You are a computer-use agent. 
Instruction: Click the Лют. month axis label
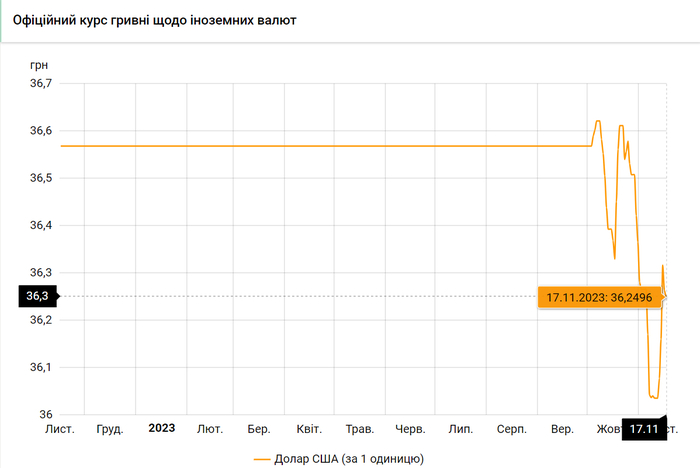coord(210,429)
